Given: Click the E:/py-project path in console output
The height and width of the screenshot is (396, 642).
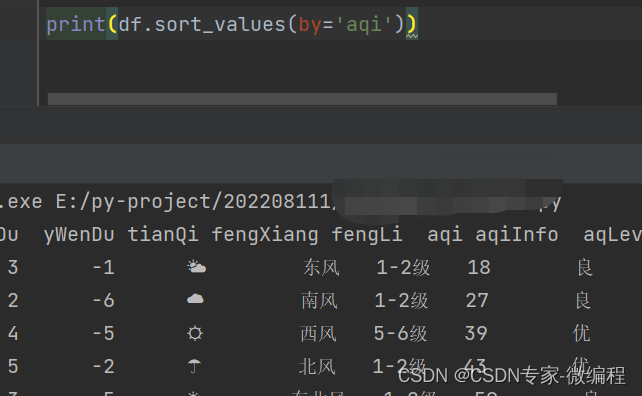Looking at the screenshot, I should click(195, 202).
